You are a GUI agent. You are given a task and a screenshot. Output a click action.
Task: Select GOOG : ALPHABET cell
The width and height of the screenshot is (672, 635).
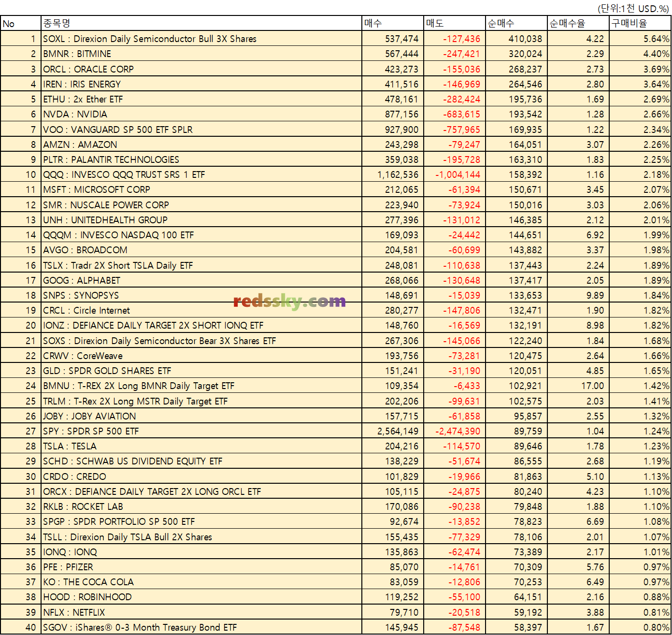[201, 280]
